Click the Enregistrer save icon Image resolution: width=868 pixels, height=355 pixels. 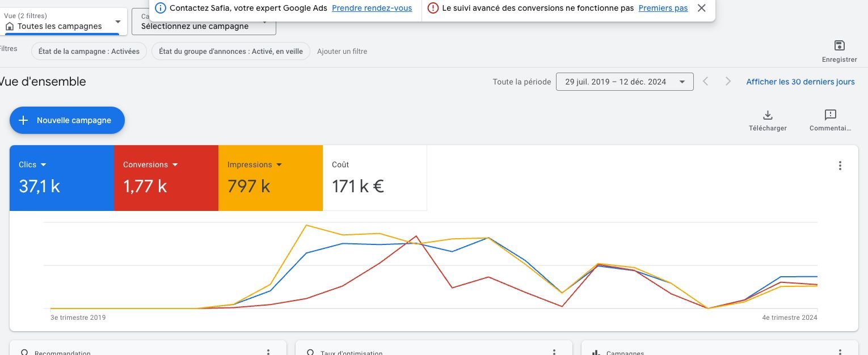tap(839, 46)
